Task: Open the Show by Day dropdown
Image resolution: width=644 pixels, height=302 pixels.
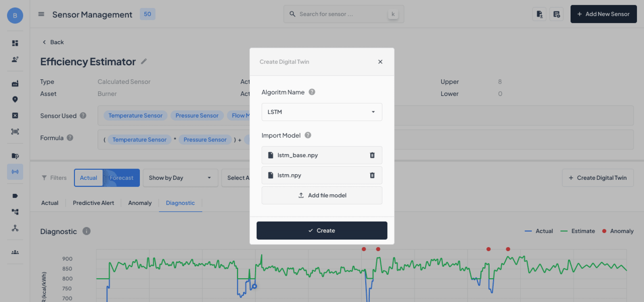Action: 180,178
